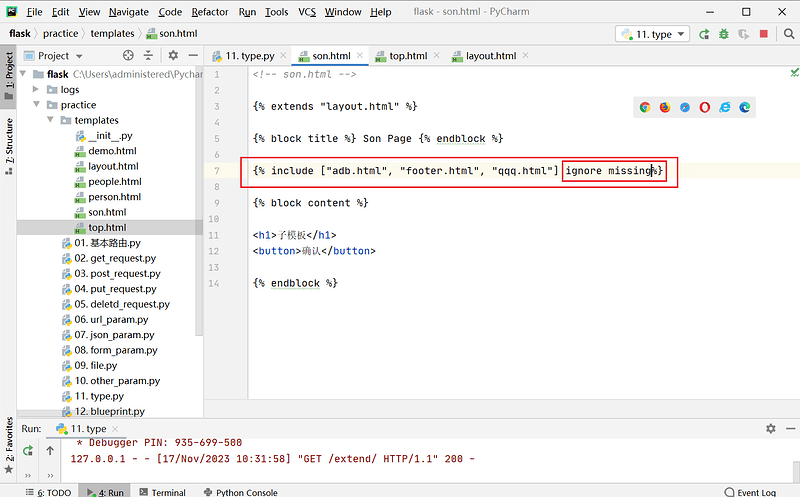The image size is (800, 497).
Task: Open the Refactor menu
Action: coord(210,12)
